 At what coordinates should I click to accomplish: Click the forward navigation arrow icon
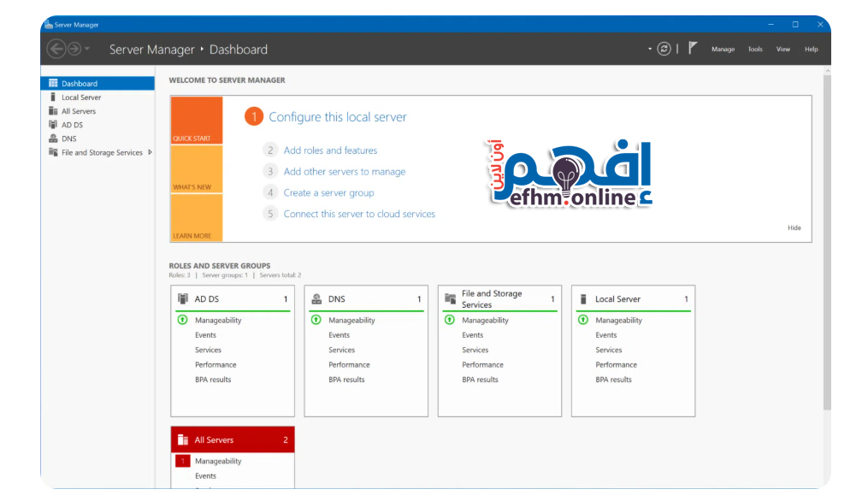point(74,50)
